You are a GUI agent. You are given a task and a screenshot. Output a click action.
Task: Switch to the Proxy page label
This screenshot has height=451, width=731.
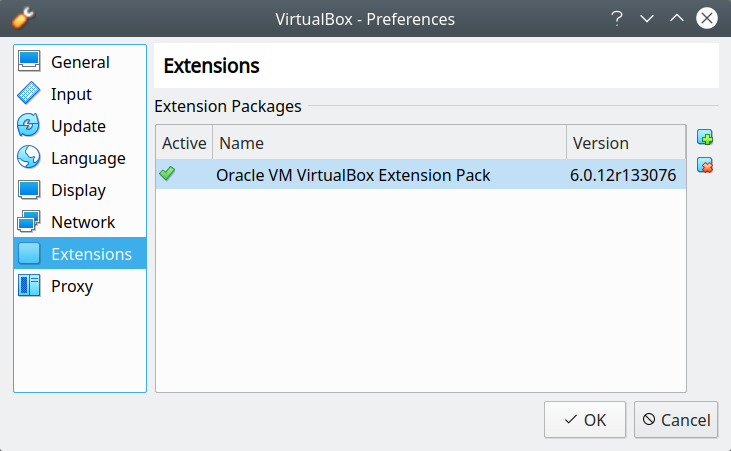(72, 286)
